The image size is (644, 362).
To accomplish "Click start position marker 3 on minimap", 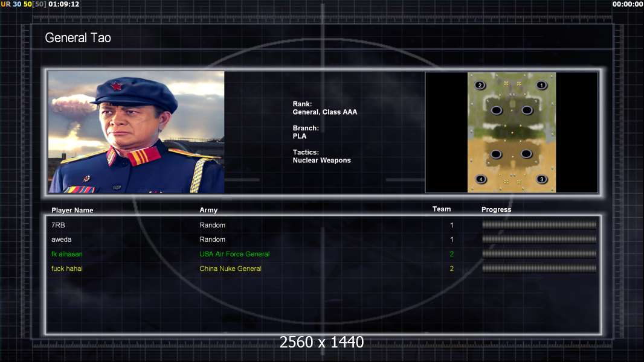I will (x=542, y=179).
